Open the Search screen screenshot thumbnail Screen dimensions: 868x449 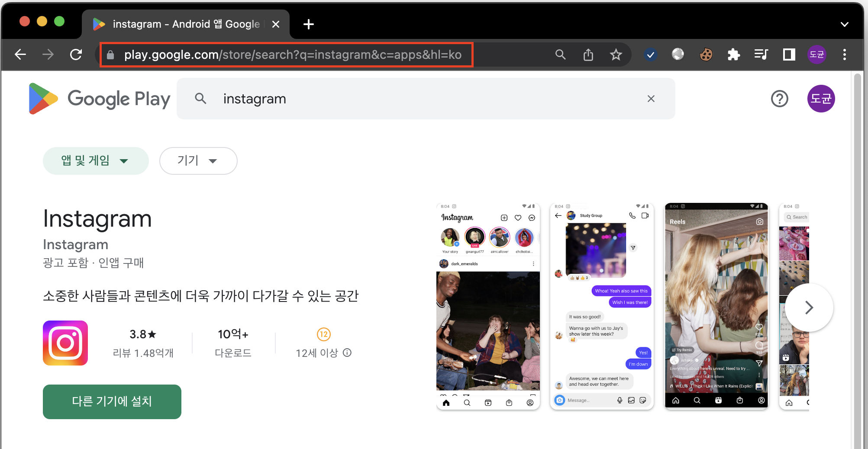tap(794, 306)
